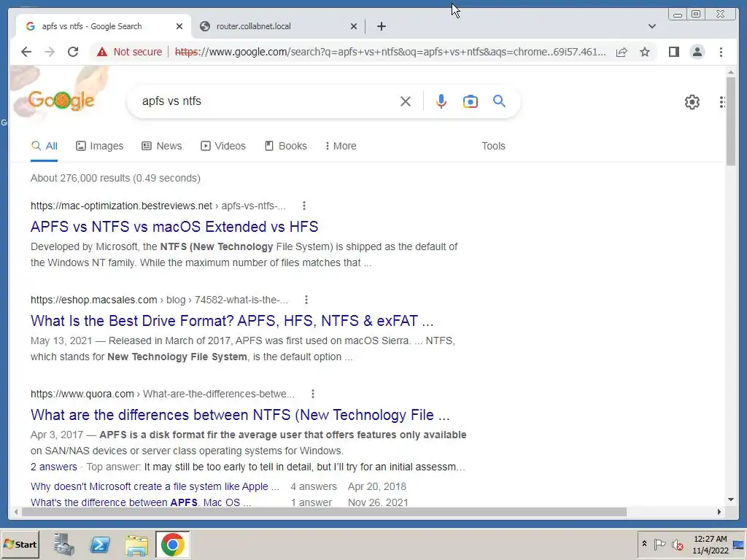Switch to Images results
This screenshot has width=747, height=560.
point(99,146)
